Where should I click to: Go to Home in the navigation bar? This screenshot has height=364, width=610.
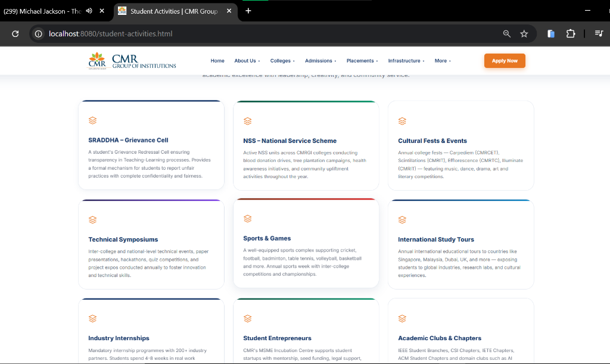pyautogui.click(x=217, y=61)
